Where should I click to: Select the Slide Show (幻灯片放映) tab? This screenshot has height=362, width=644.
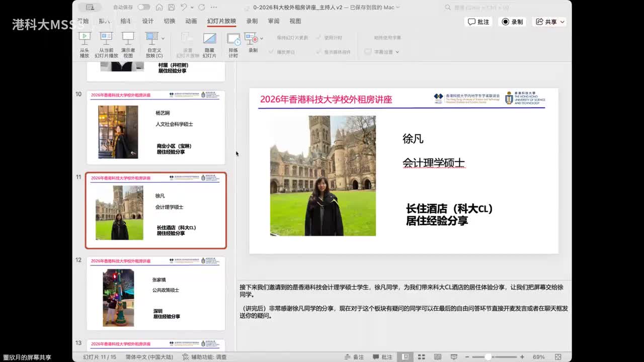pyautogui.click(x=221, y=21)
